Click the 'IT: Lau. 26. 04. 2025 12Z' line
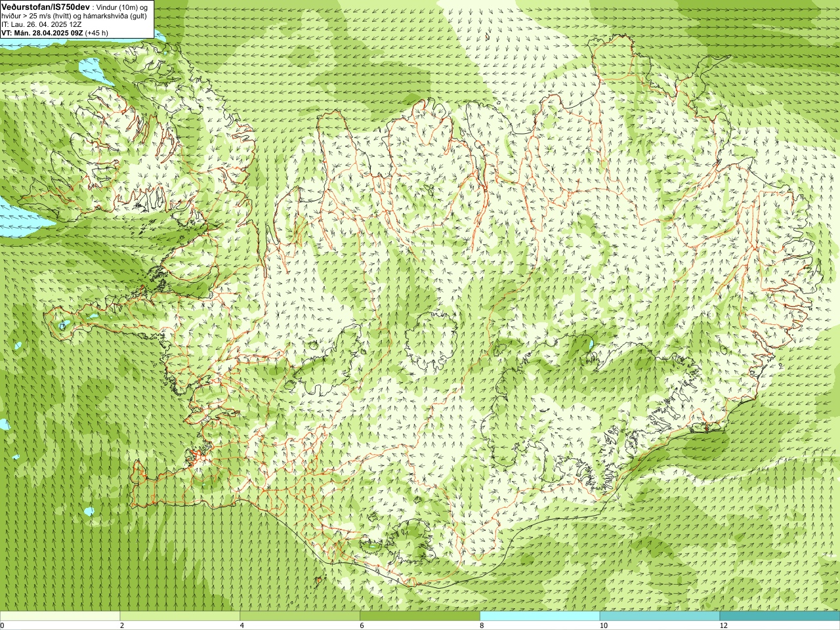Image resolution: width=840 pixels, height=630 pixels. (x=41, y=24)
